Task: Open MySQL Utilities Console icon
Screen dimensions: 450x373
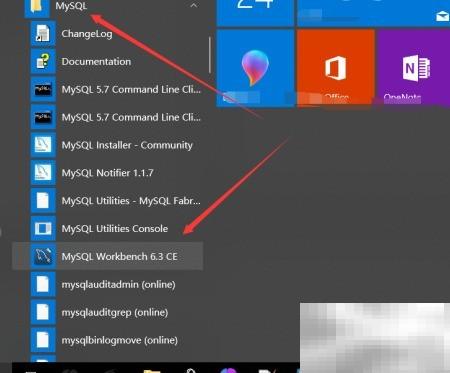Action: tap(43, 229)
